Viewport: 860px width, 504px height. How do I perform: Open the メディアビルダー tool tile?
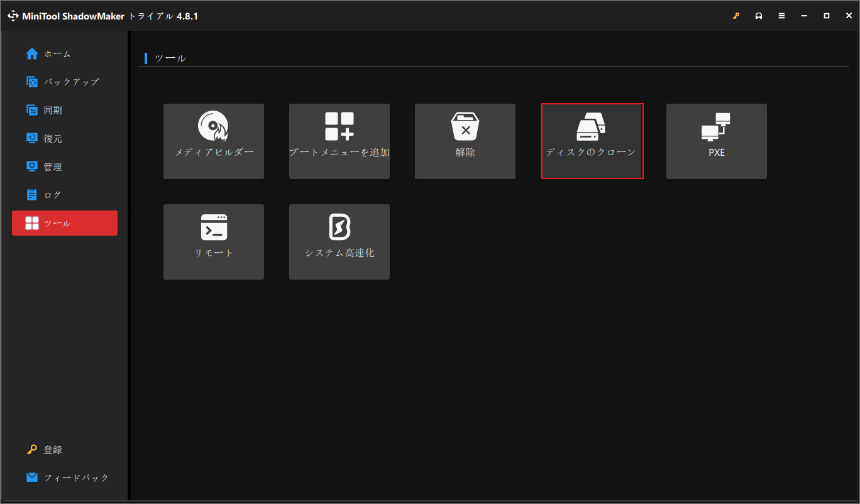[214, 141]
